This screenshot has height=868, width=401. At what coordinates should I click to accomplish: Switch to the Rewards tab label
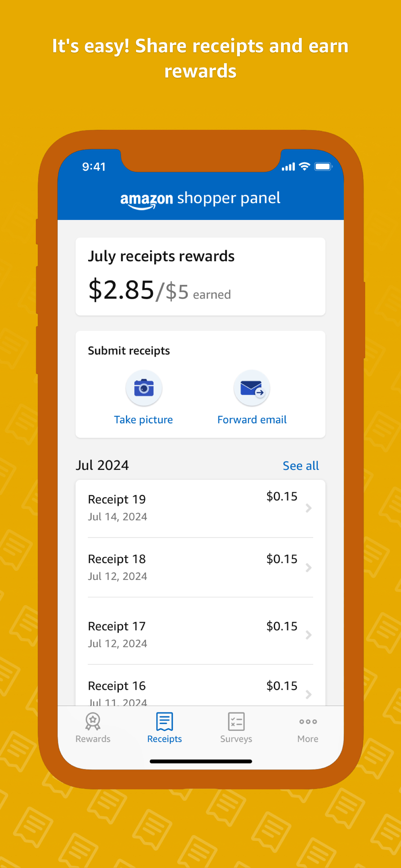[93, 739]
